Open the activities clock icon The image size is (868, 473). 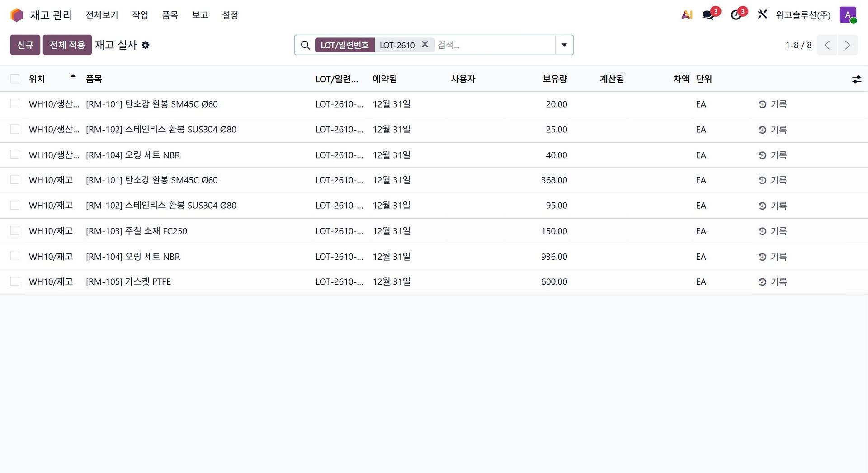point(736,15)
